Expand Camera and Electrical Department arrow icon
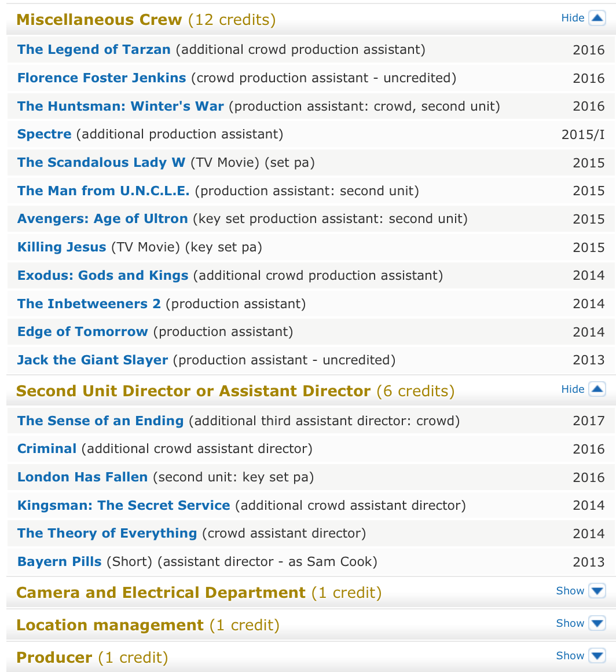 click(597, 590)
